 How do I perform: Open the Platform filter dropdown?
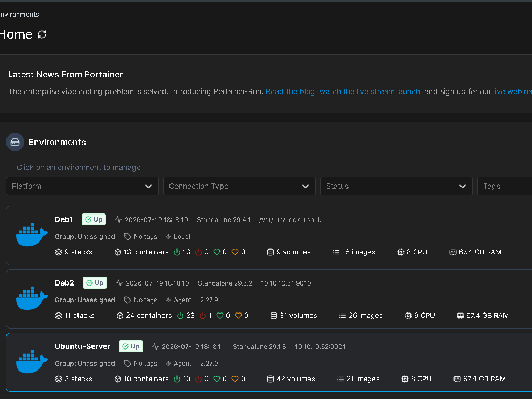point(82,186)
